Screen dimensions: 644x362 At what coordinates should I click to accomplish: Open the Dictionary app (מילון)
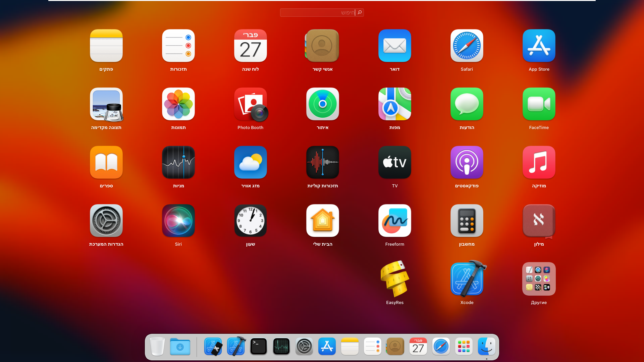click(539, 221)
